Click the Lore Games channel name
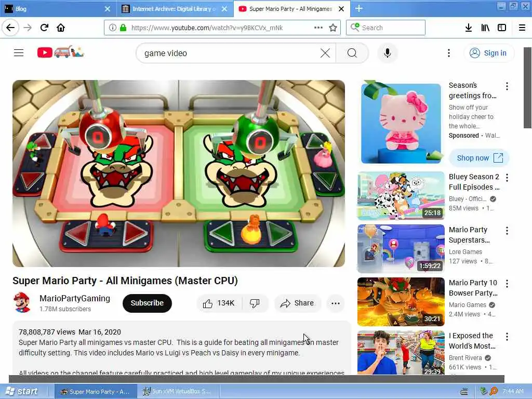The image size is (532, 399). pyautogui.click(x=465, y=252)
